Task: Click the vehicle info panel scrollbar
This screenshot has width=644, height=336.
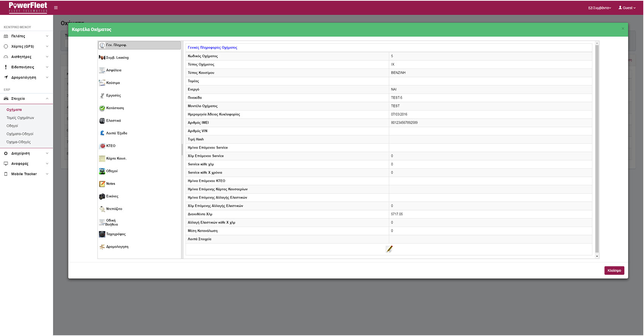Action: [x=597, y=149]
